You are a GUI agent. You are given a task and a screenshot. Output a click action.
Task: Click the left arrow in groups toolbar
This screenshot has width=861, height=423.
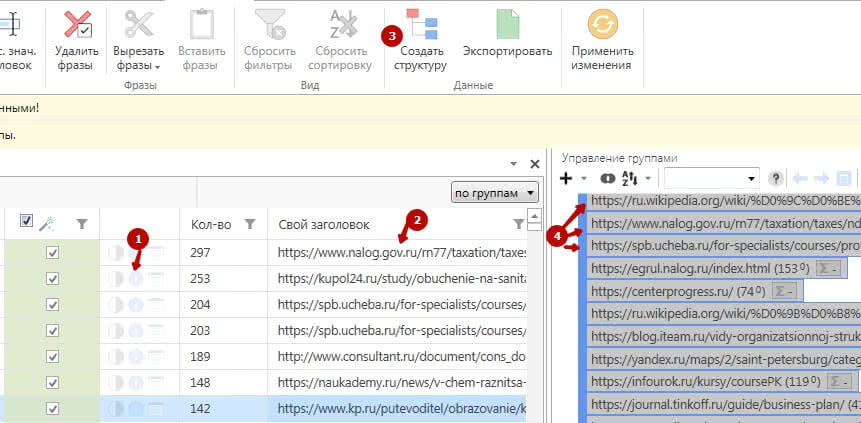click(801, 179)
